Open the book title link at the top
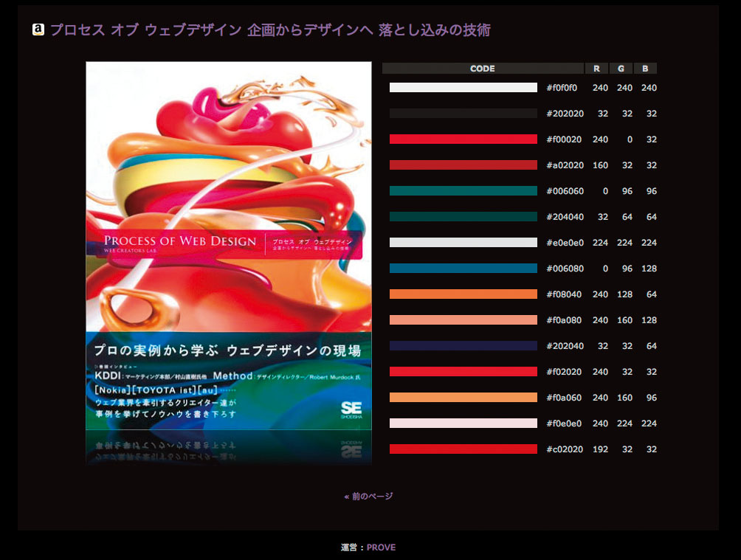Screen dimensions: 741x560 click(273, 29)
